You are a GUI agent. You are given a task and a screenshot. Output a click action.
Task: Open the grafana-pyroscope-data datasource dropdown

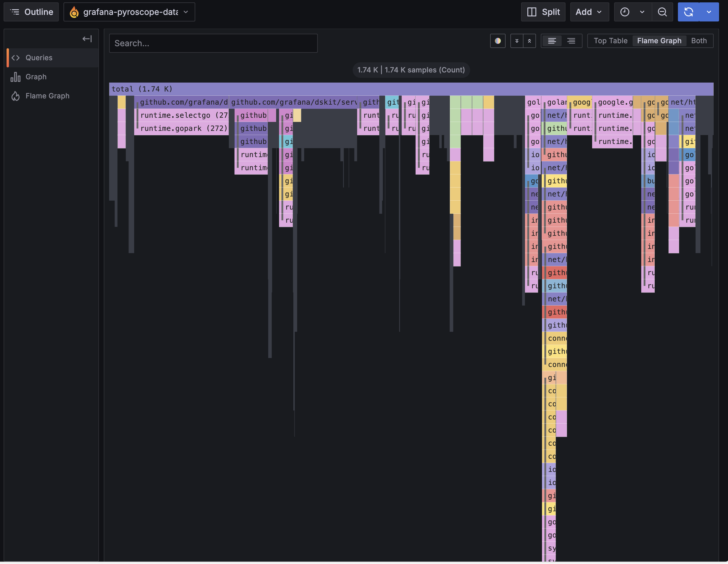[129, 12]
